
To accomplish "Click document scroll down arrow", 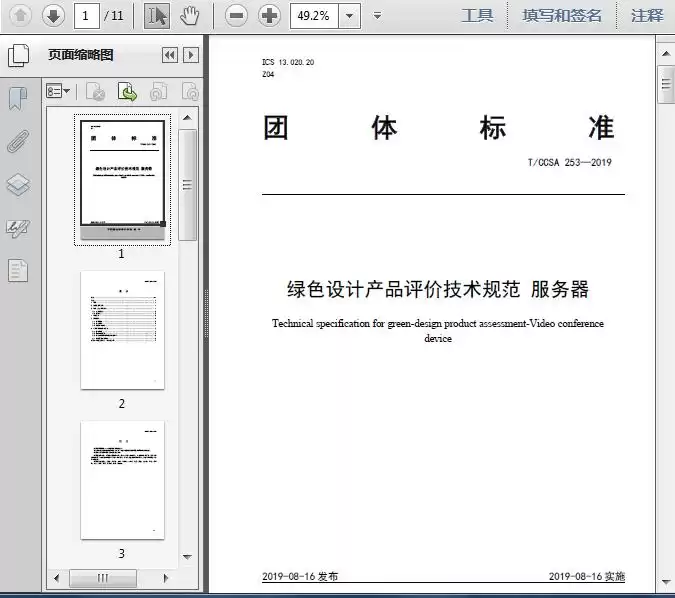I will click(666, 582).
